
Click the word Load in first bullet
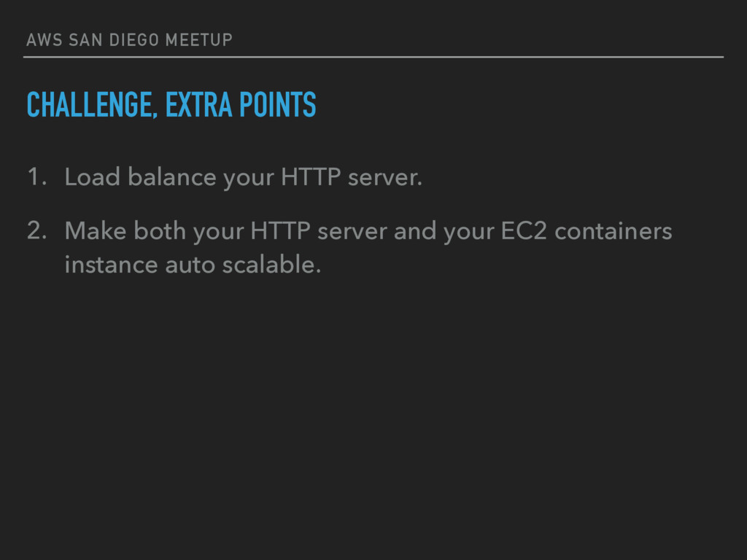tap(93, 176)
